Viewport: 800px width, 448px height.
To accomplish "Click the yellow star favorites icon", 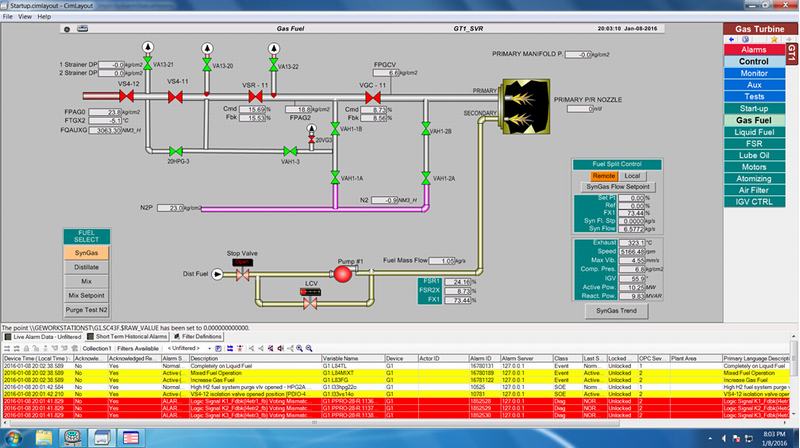I will coord(773,39).
